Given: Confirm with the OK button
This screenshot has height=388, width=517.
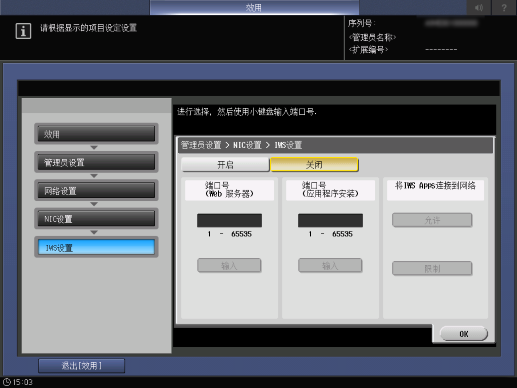Looking at the screenshot, I should (464, 334).
